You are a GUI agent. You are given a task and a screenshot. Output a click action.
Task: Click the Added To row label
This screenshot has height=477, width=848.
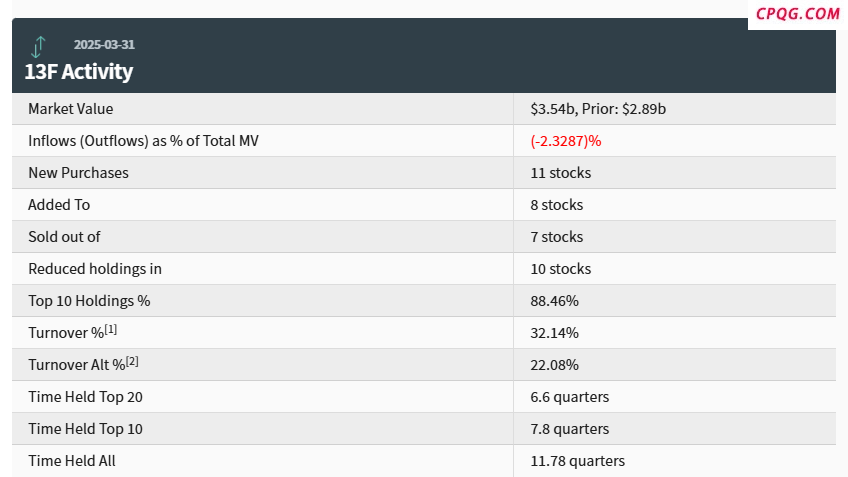coord(59,205)
